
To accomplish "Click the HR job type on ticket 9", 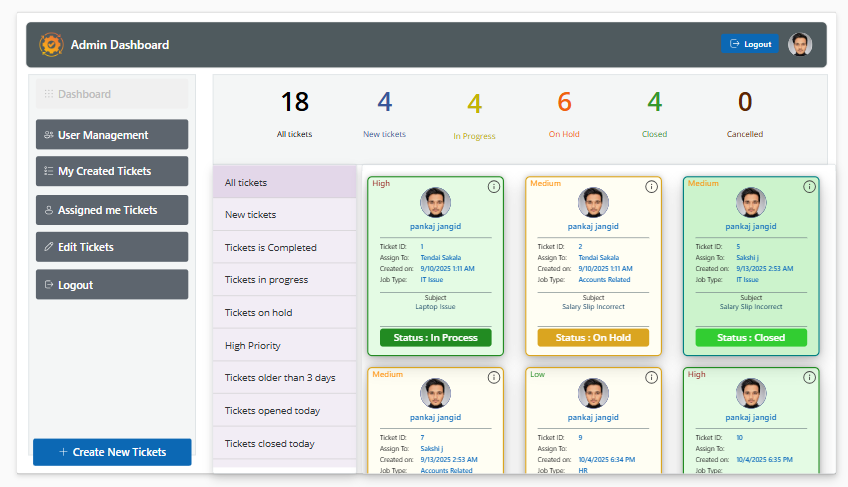I will click(583, 471).
